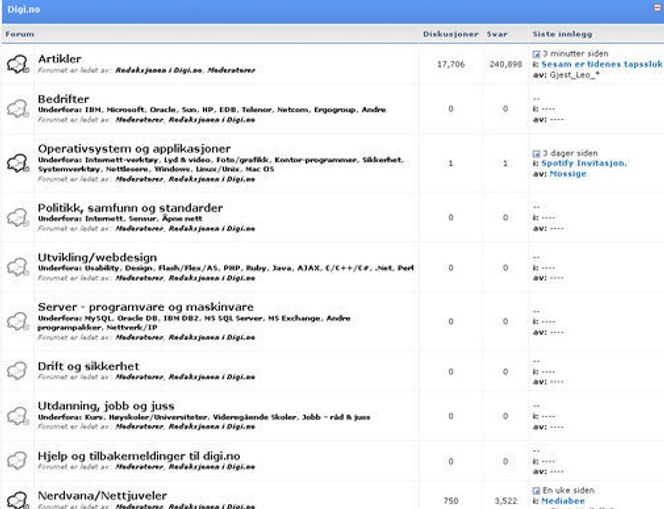Open the AJAX subforum

[307, 268]
